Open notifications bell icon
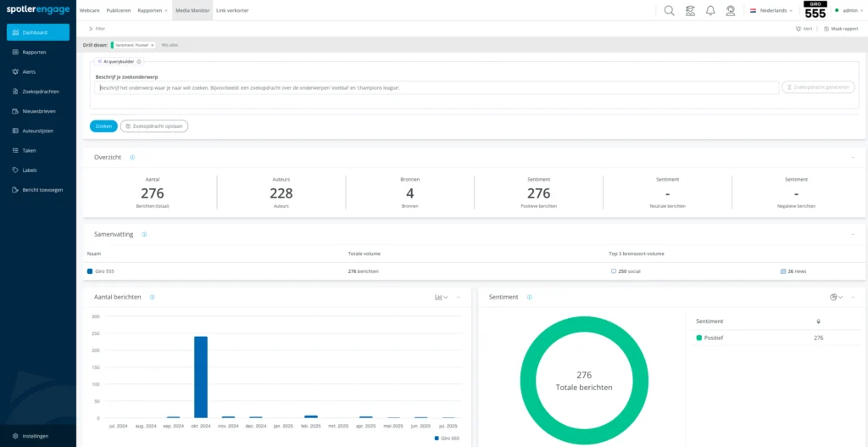Image resolution: width=868 pixels, height=447 pixels. [x=709, y=11]
